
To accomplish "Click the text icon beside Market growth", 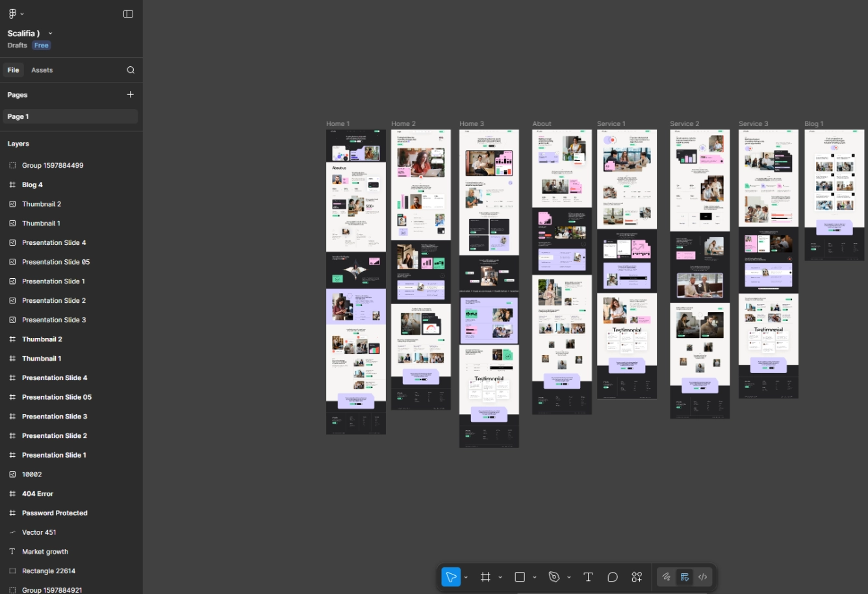I will coord(12,552).
